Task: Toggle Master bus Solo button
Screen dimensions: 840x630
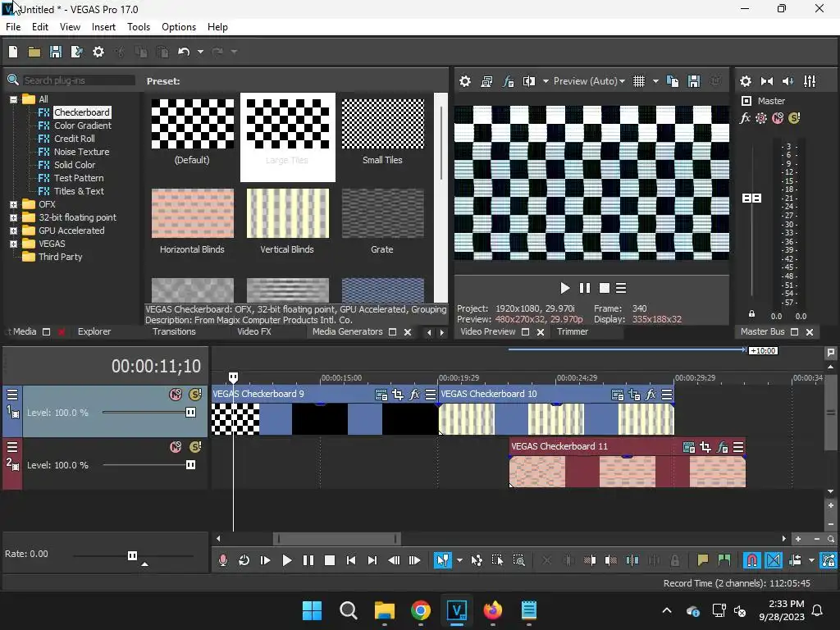Action: [794, 118]
